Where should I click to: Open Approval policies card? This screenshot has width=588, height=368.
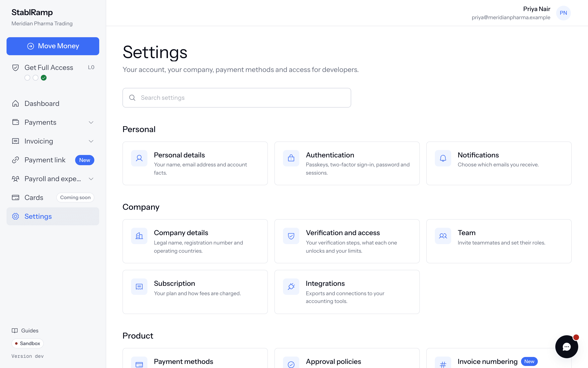(x=347, y=358)
